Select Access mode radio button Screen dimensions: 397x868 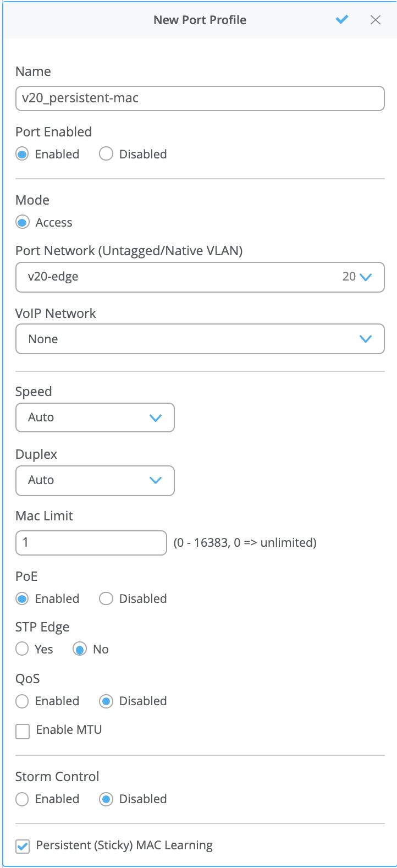click(x=22, y=222)
